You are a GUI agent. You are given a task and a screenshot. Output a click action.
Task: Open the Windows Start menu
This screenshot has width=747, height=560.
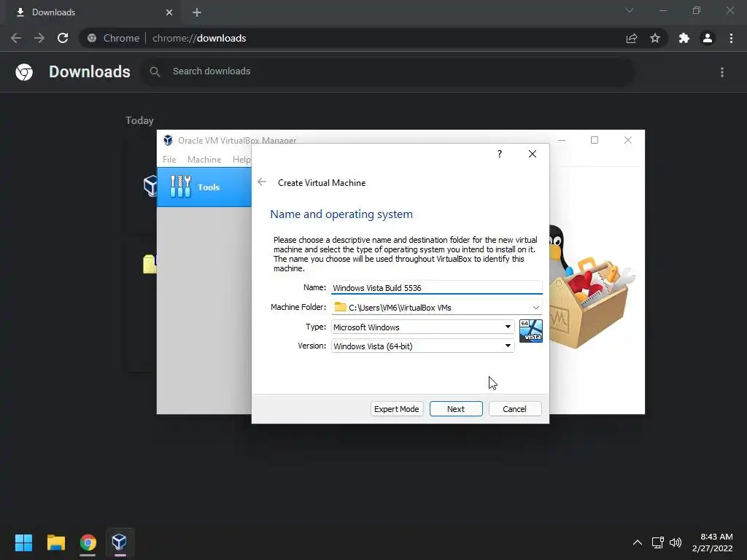24,542
